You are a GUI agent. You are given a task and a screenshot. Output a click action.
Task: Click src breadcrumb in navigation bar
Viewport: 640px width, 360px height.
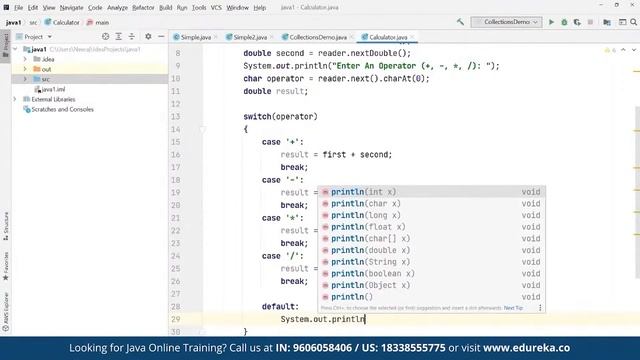pyautogui.click(x=33, y=22)
